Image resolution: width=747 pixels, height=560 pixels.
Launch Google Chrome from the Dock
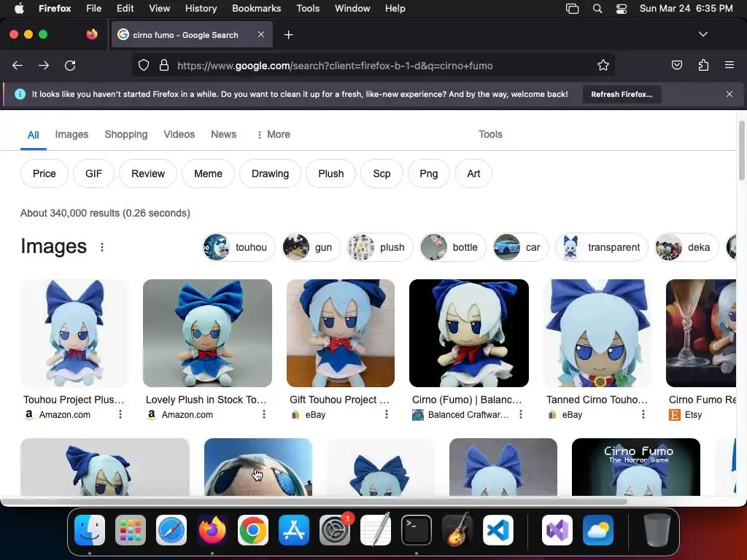tap(253, 530)
